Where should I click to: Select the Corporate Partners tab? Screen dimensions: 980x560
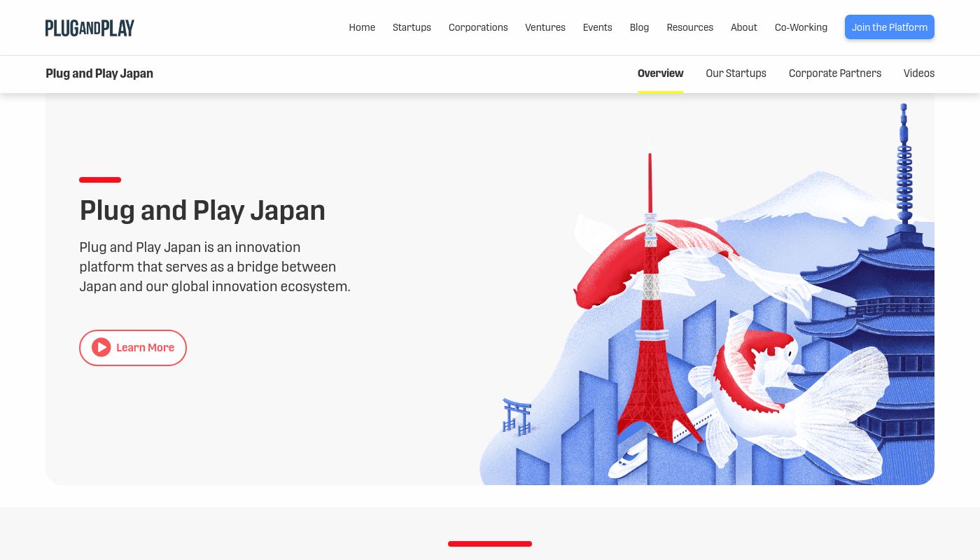(835, 73)
